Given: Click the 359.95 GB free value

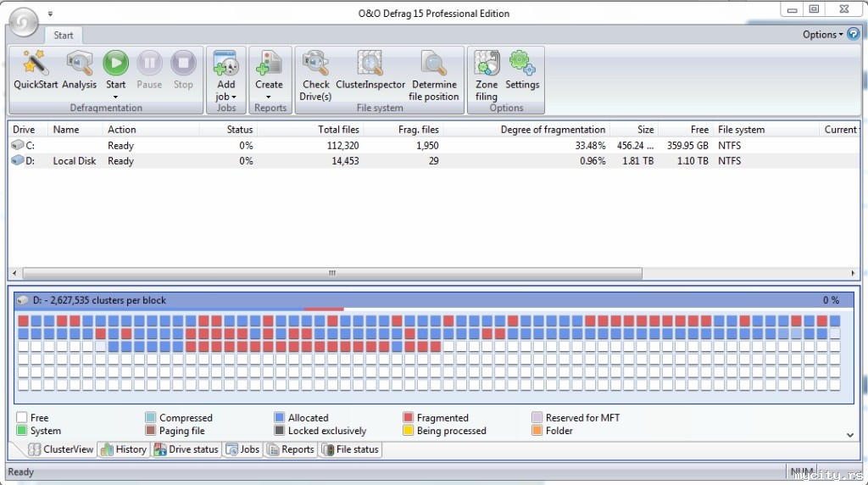Looking at the screenshot, I should (x=687, y=146).
